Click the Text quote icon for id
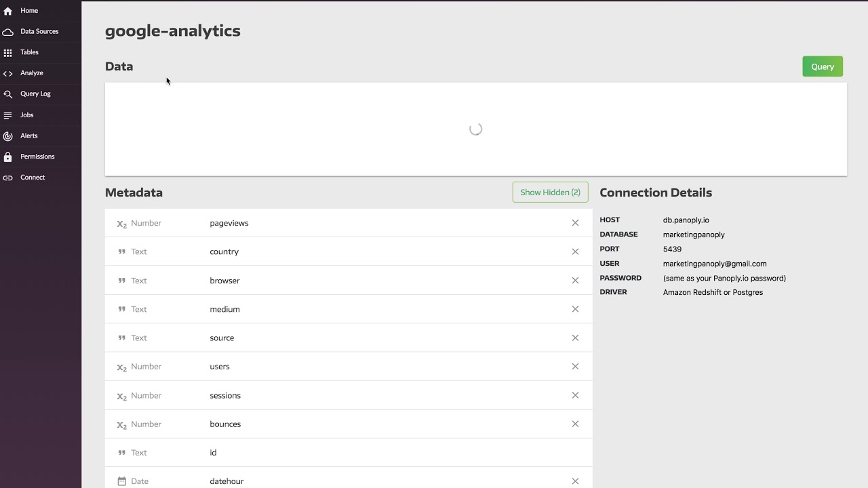 click(122, 453)
